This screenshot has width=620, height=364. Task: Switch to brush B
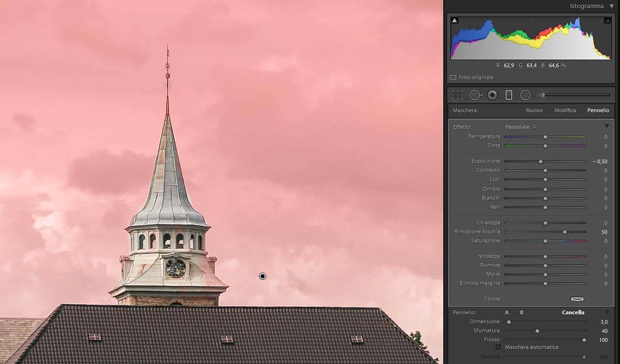click(x=522, y=312)
